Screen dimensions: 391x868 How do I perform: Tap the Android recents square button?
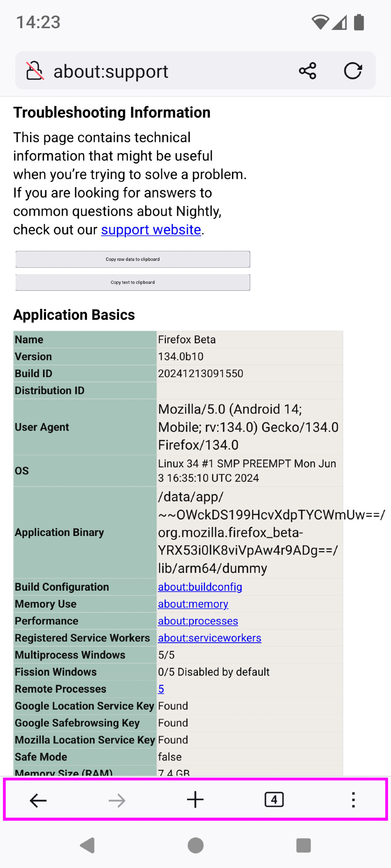[303, 845]
